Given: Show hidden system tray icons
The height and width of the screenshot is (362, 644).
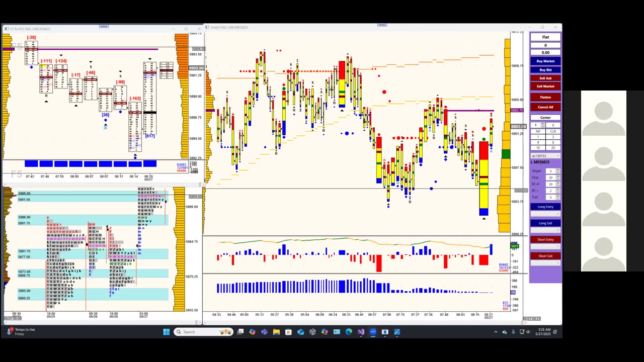Looking at the screenshot, I should (496, 332).
